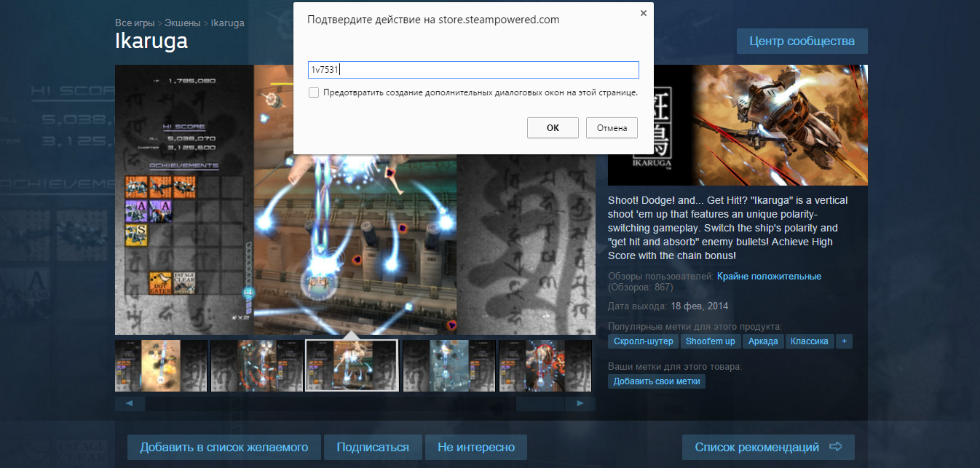
Task: Click the Подписаться button
Action: pyautogui.click(x=372, y=447)
